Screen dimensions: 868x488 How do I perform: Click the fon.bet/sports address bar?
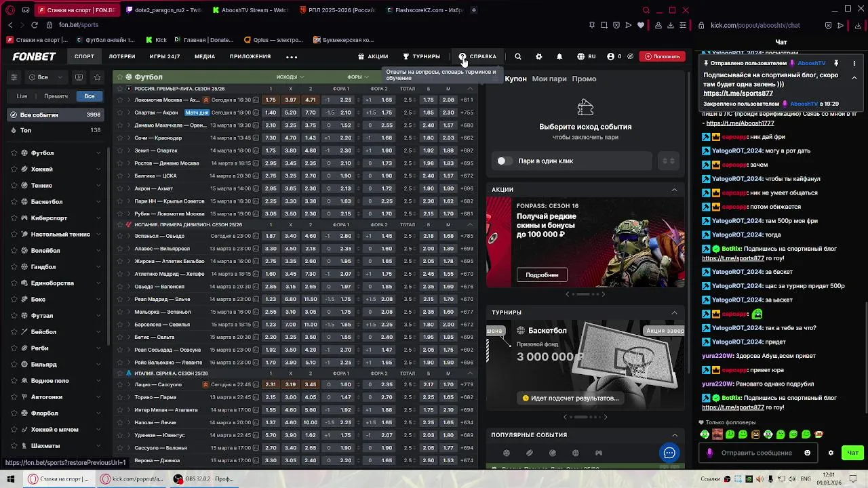point(78,25)
